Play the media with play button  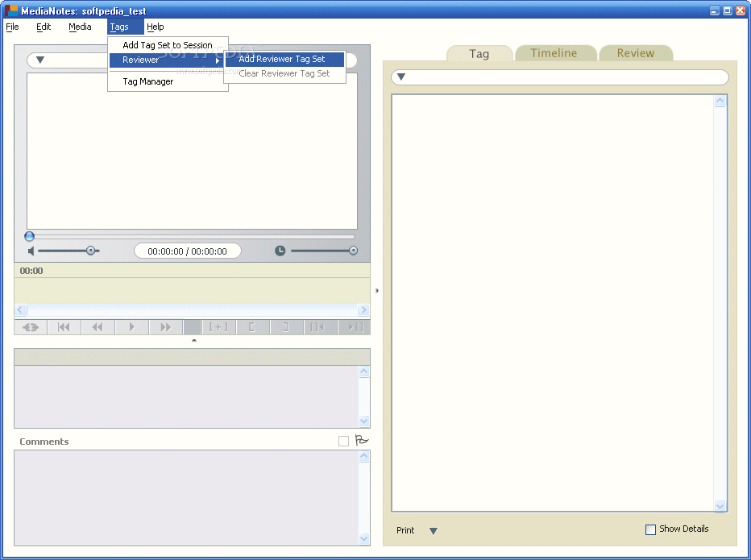[x=131, y=327]
